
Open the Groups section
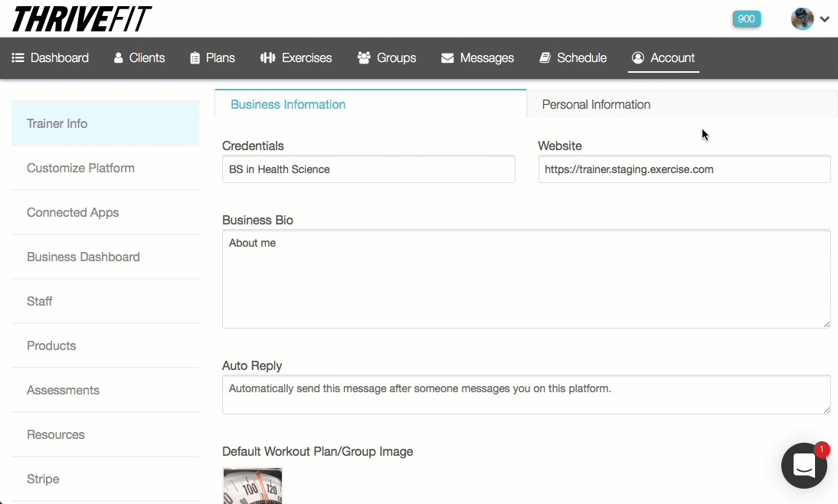pos(386,57)
